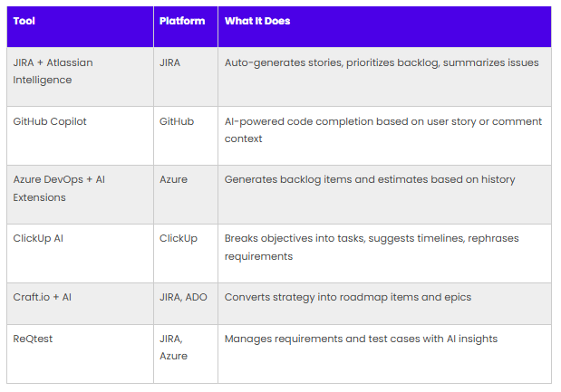Select the "Craft.io + AI" tool name
Image resolution: width=561 pixels, height=392 pixels.
click(x=44, y=297)
